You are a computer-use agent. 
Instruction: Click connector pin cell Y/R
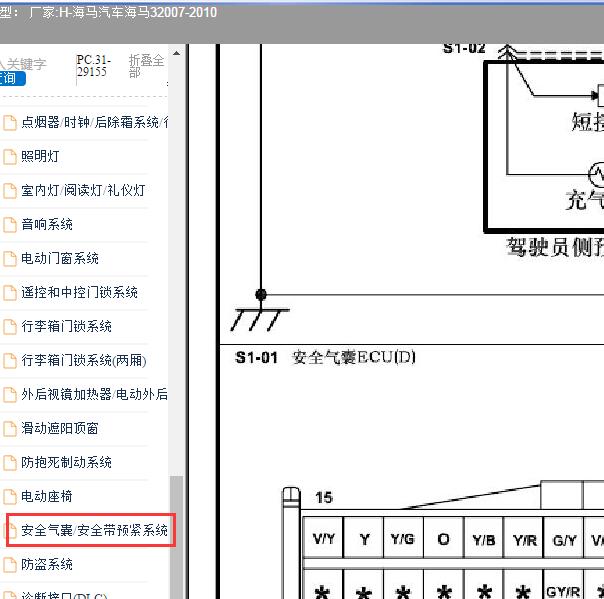pyautogui.click(x=525, y=539)
